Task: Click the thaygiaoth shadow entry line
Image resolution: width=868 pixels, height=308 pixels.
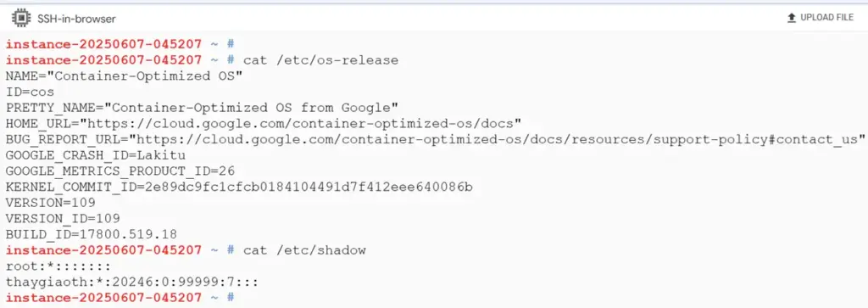Action: (x=132, y=282)
